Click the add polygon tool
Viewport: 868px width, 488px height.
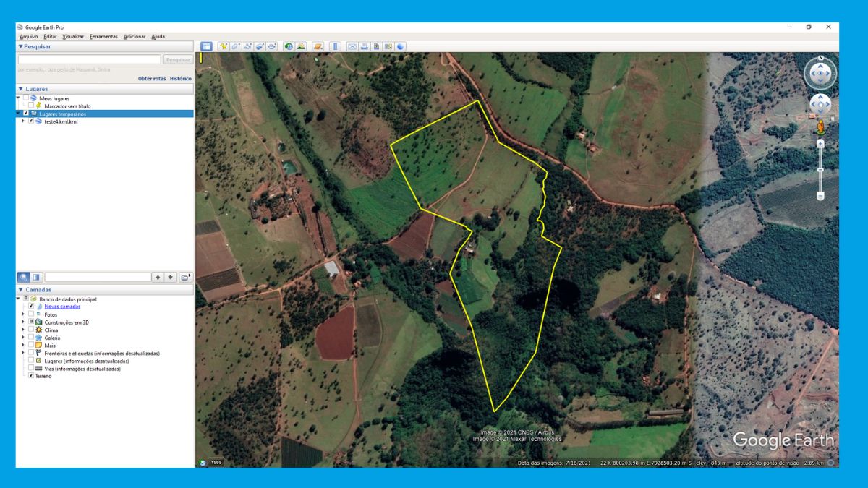(236, 46)
